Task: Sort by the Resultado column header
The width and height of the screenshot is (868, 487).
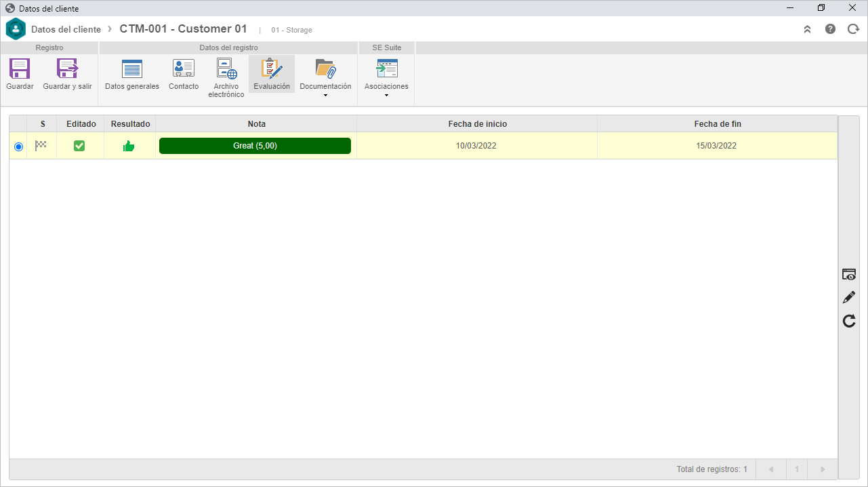Action: point(131,124)
